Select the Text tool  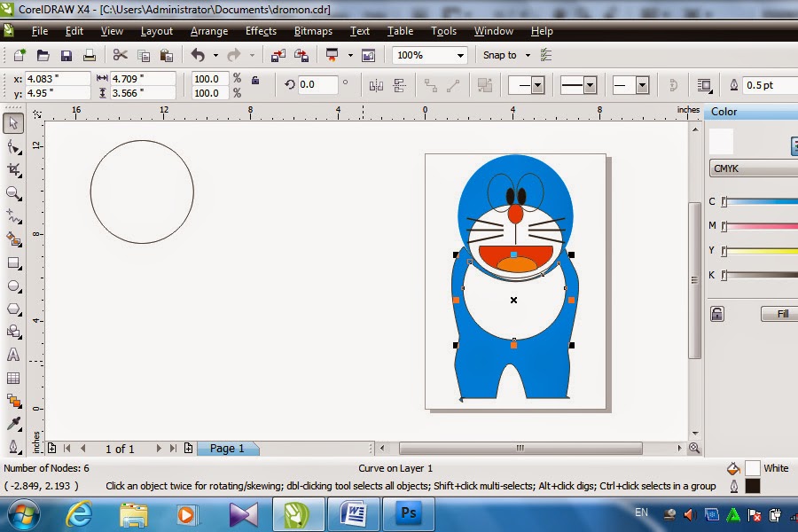[x=13, y=355]
